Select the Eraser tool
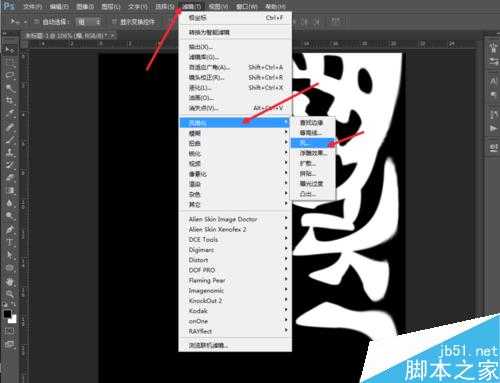Image resolution: width=500 pixels, height=383 pixels. (10, 178)
